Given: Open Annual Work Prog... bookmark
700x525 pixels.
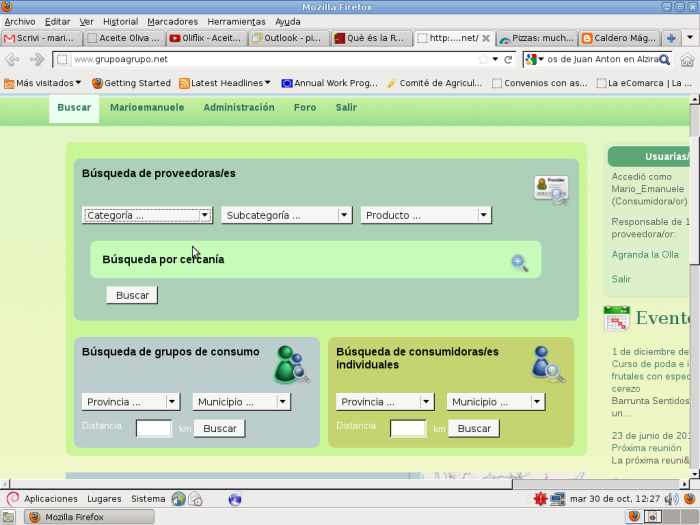Looking at the screenshot, I should 329,83.
